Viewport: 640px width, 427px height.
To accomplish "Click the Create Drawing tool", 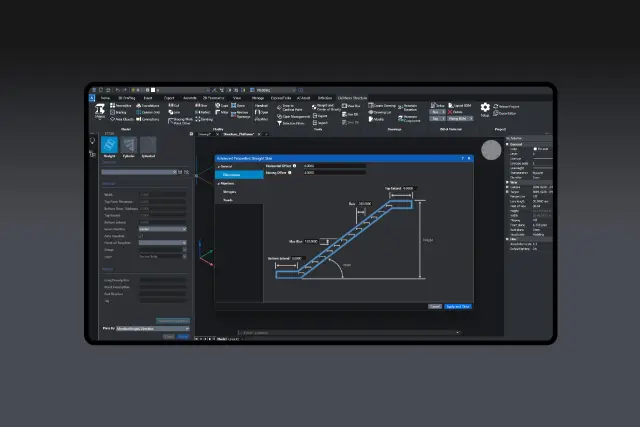I will 382,105.
